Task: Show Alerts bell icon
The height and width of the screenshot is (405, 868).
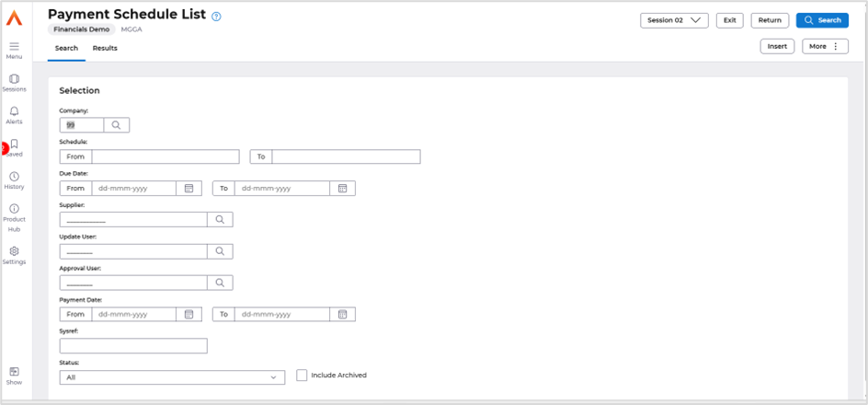Action: [14, 111]
